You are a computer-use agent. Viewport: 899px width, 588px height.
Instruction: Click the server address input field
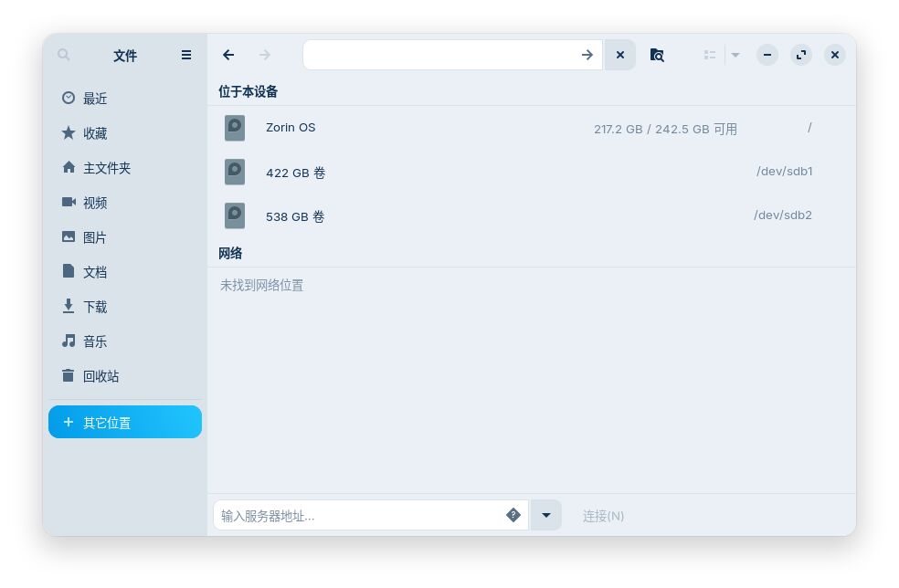(x=356, y=516)
